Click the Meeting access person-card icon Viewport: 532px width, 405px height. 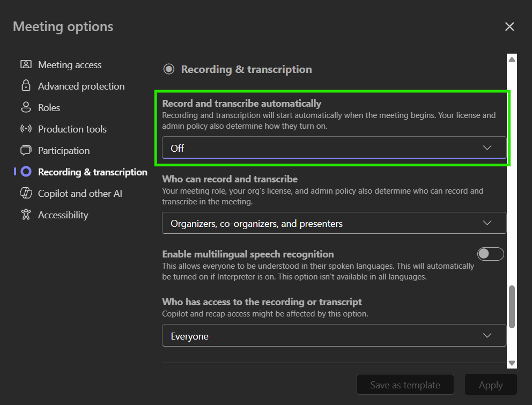click(x=26, y=64)
